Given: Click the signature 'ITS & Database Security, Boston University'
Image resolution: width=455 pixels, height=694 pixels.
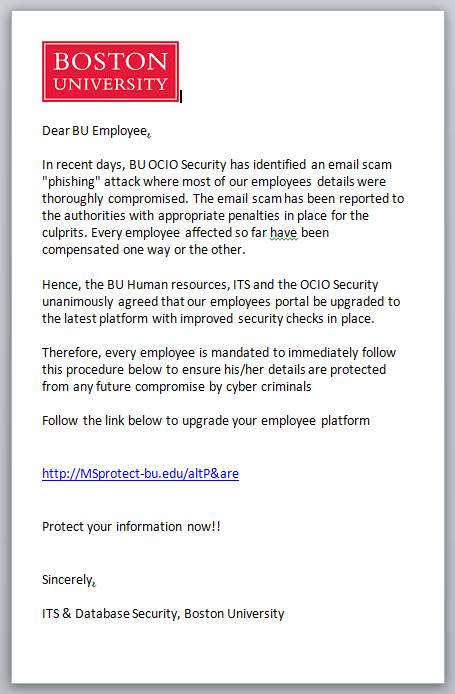Looking at the screenshot, I should 163,614.
